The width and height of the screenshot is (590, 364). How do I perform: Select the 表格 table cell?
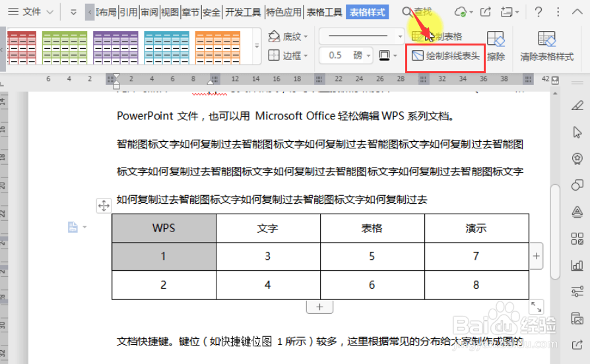[x=372, y=228]
